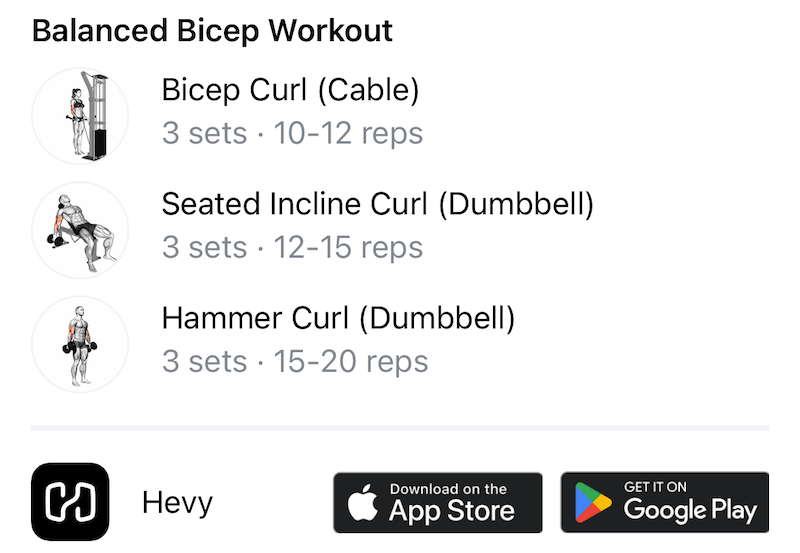800x553 pixels.
Task: Click the Hevy app logo icon
Action: 70,501
